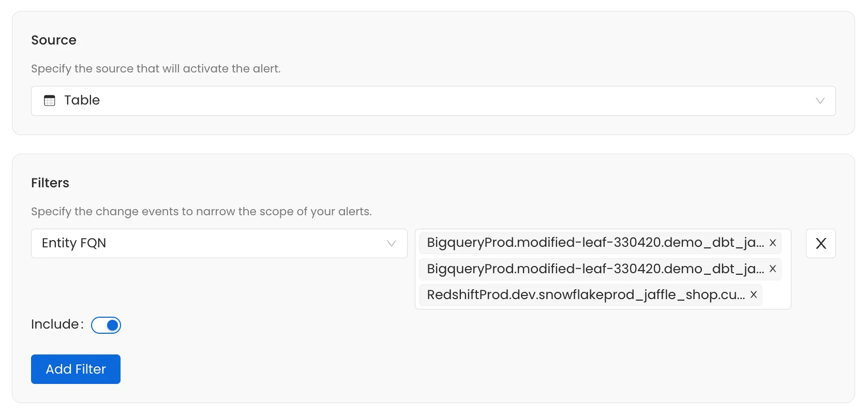Remove the top BigqueryProd tag
Screen dimensions: 868x415
773,243
